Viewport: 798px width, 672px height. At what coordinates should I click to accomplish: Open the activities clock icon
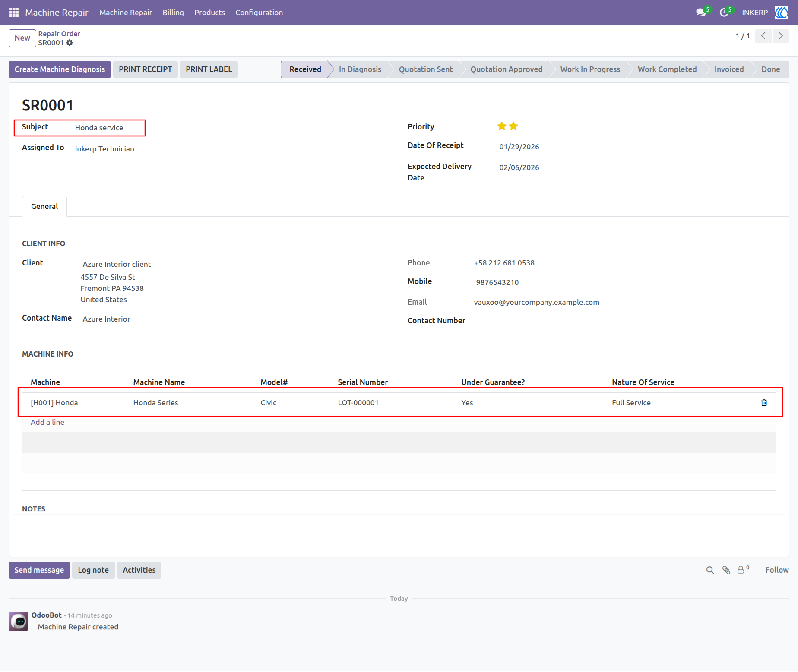coord(724,13)
